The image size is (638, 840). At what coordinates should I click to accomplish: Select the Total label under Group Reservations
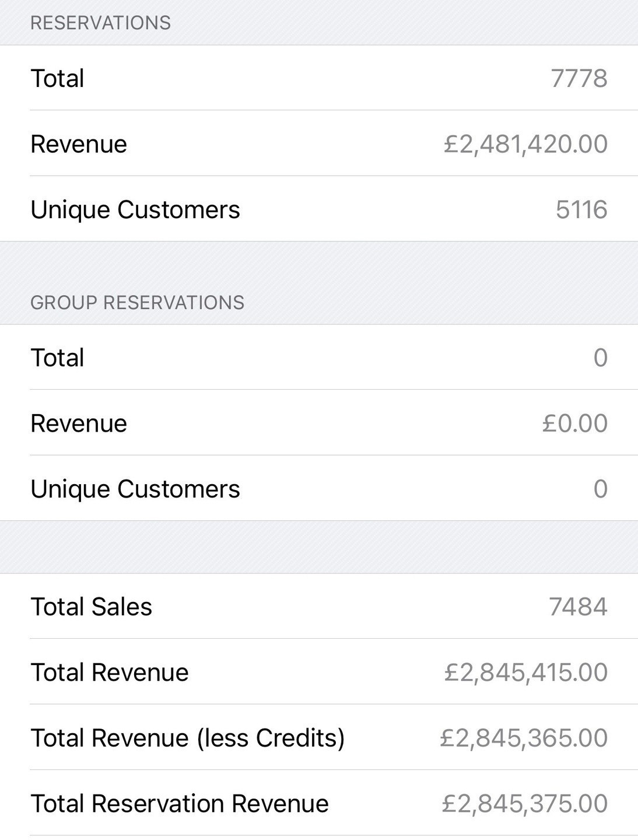(x=57, y=358)
